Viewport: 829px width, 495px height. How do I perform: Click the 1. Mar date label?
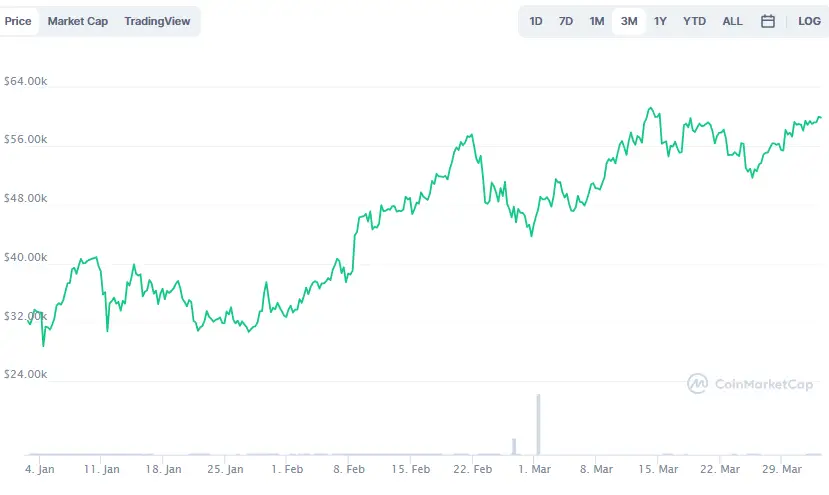[535, 469]
